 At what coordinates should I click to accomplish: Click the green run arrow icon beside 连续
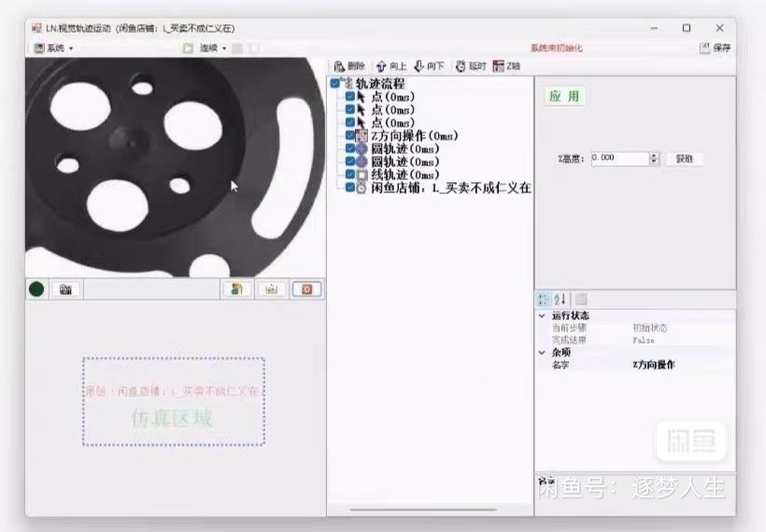[x=188, y=48]
